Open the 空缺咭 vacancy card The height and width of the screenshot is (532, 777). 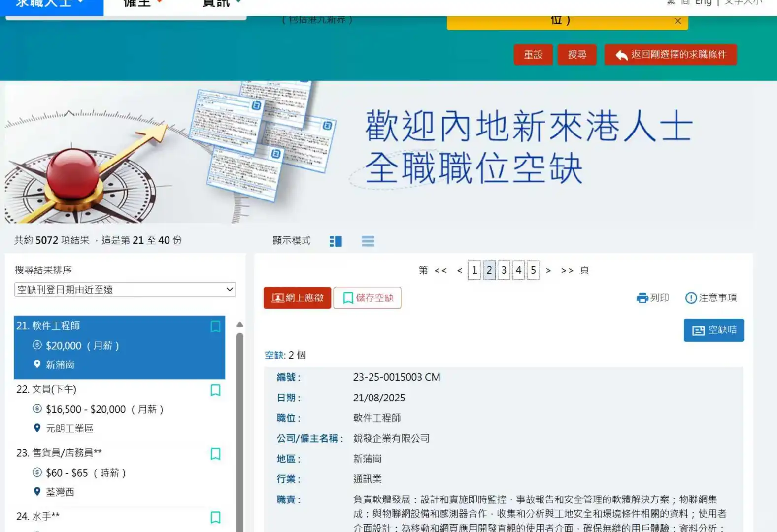(714, 330)
